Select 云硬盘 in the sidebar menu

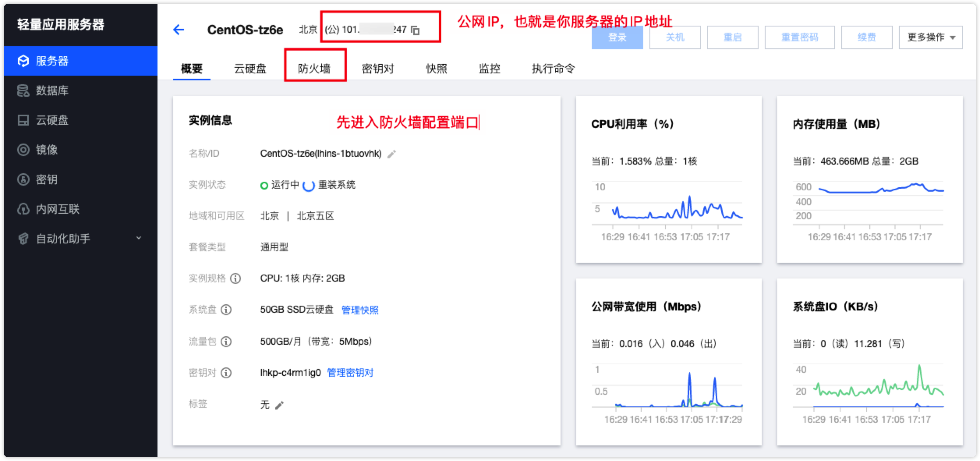tap(81, 120)
